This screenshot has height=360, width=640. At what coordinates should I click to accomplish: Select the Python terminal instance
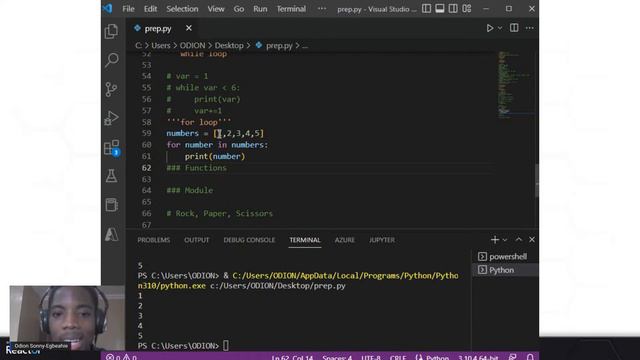(x=505, y=270)
